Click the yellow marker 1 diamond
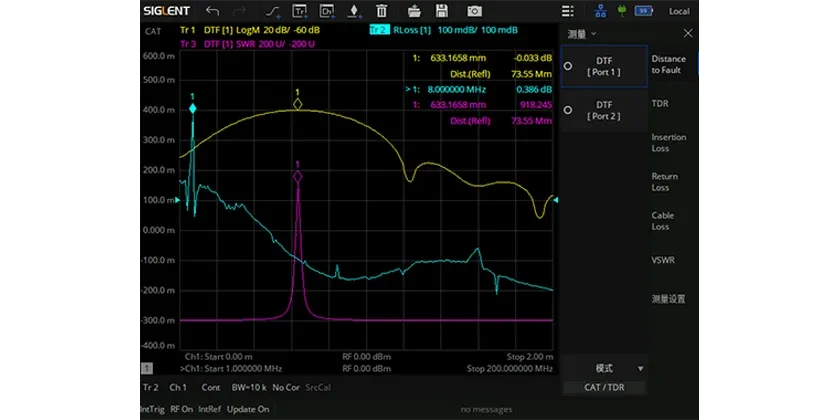 (297, 104)
